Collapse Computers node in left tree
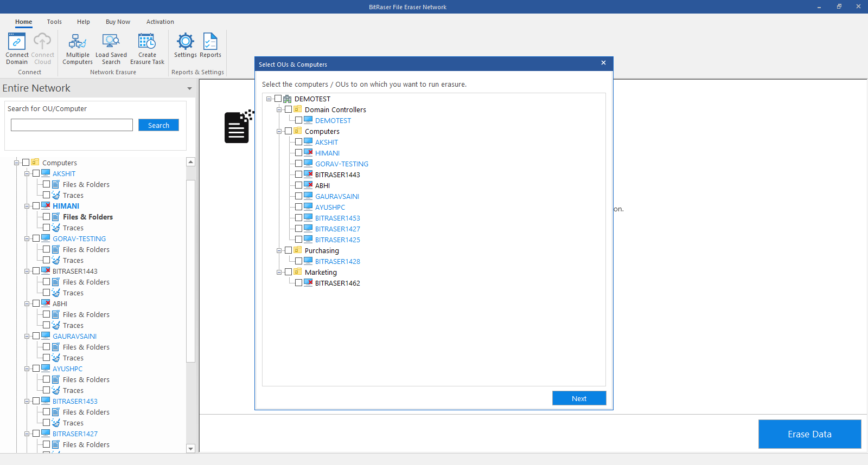This screenshot has width=868, height=465. click(x=16, y=163)
